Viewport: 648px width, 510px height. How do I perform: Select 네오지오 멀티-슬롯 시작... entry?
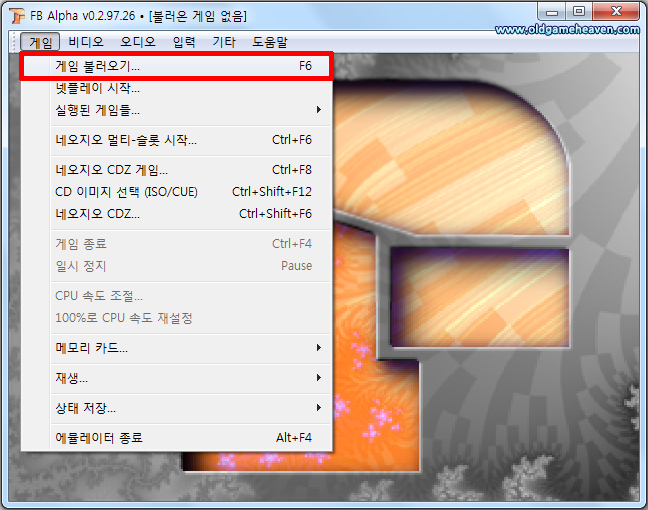pos(176,140)
